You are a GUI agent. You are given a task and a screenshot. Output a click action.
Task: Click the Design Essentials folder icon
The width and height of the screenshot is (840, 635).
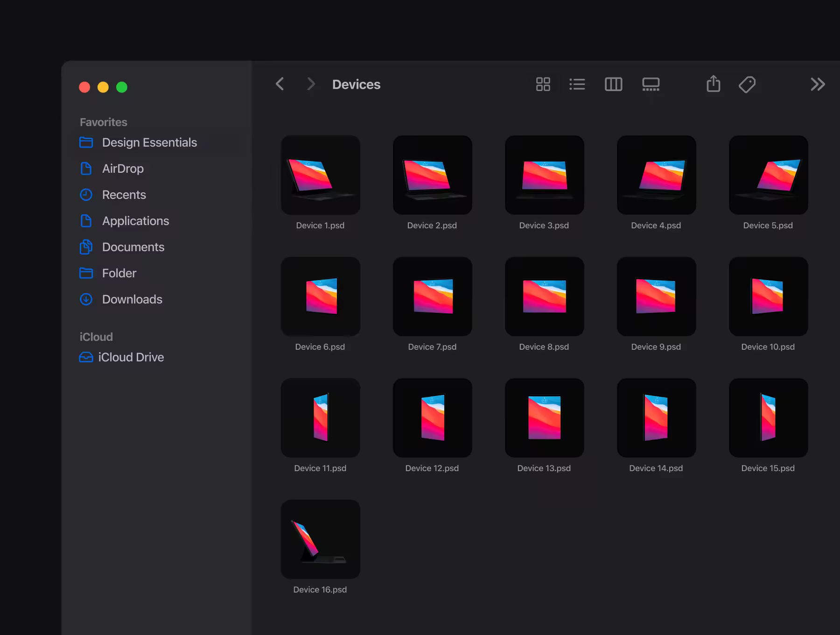[86, 142]
